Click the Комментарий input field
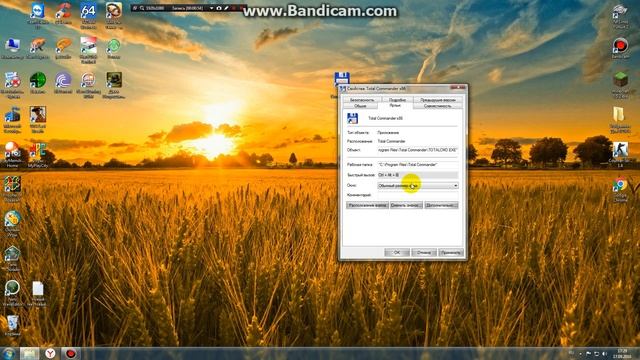The width and height of the screenshot is (640, 360). (418, 195)
